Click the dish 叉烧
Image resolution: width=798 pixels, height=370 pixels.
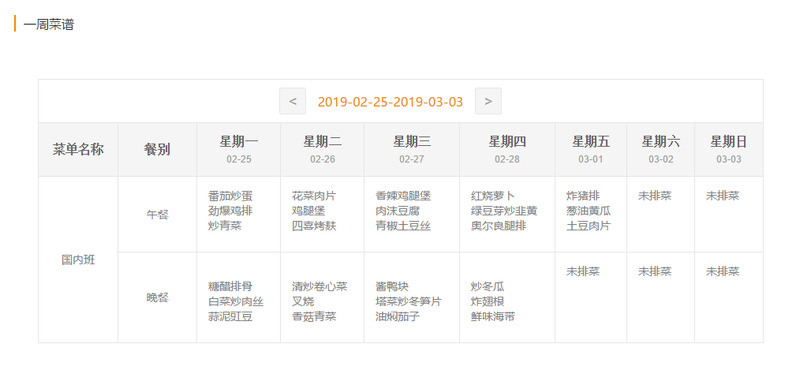[303, 302]
